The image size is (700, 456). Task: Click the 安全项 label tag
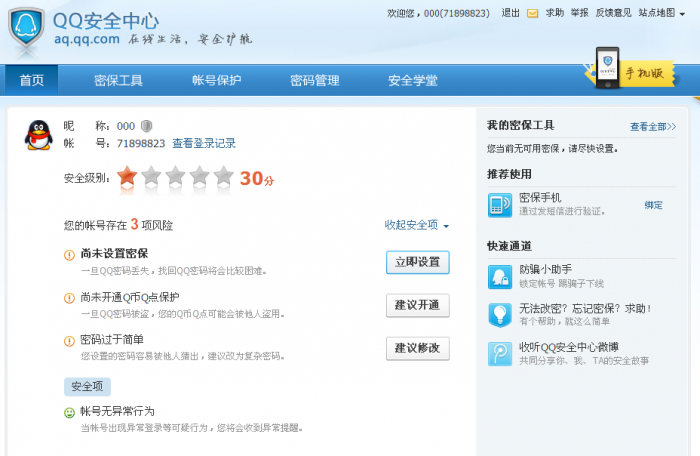[87, 386]
